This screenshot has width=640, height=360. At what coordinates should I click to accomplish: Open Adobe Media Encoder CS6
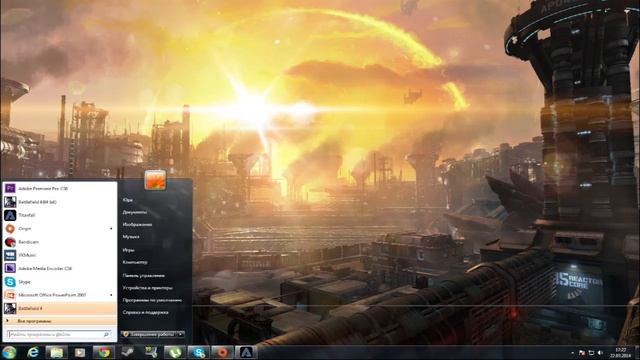click(x=60, y=269)
